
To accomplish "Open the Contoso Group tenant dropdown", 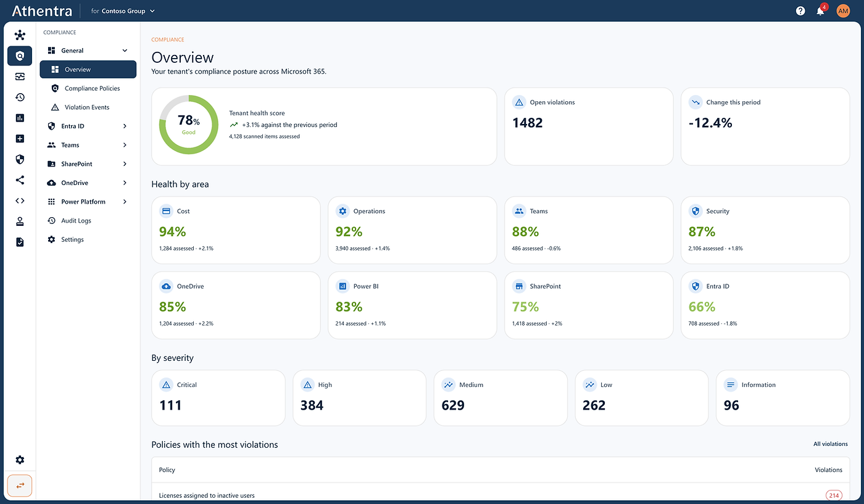I will (x=123, y=11).
